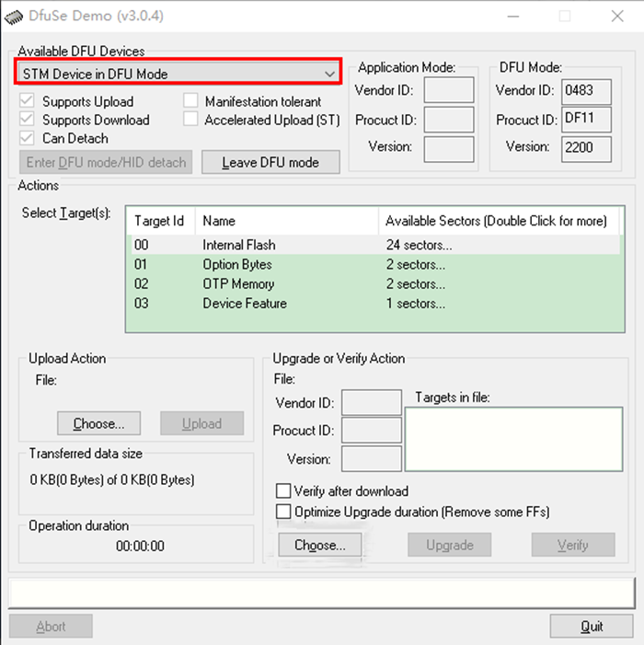
Task: Click the Application Mode Version field
Action: (449, 149)
